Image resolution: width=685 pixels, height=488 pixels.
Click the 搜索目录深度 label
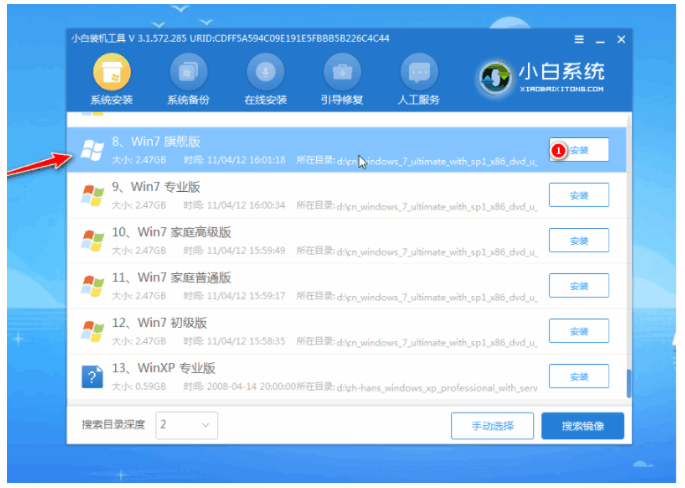coord(113,425)
